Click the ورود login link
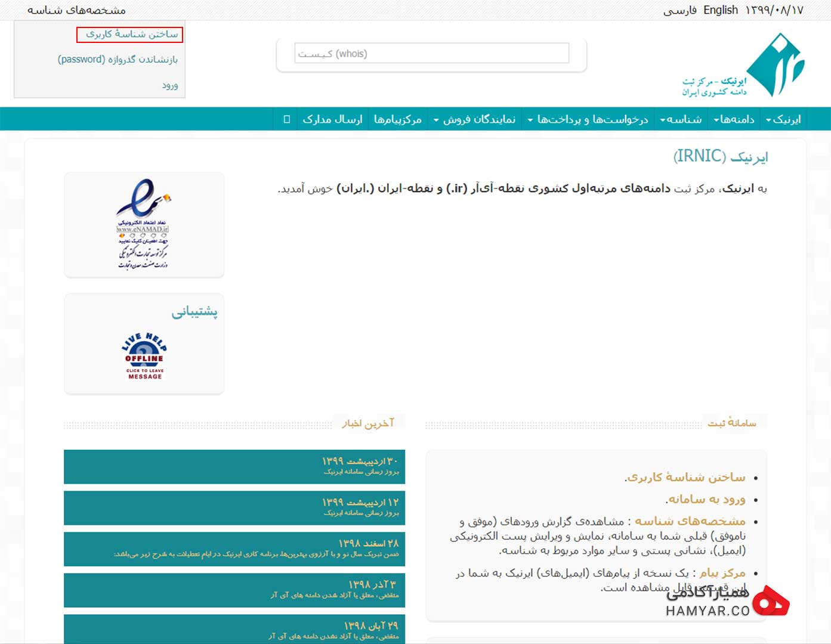 tap(170, 85)
